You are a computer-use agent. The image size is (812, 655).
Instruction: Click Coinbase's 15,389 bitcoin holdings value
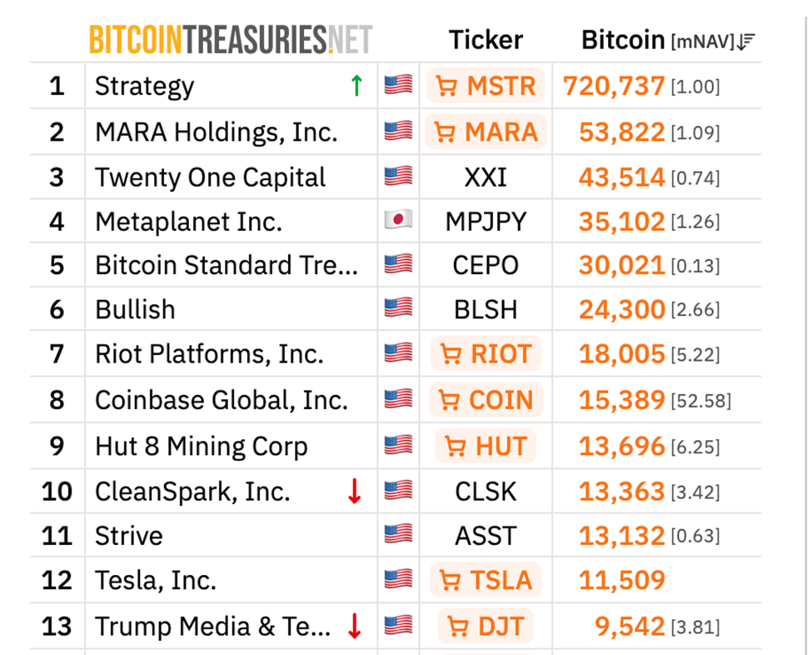coord(621,400)
